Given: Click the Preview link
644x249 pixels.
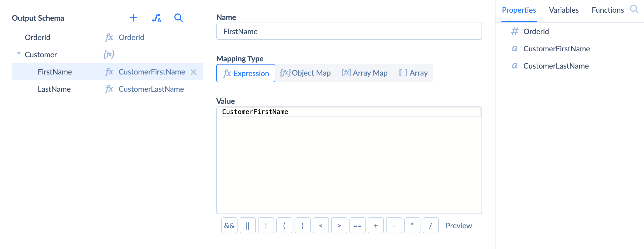Looking at the screenshot, I should click(458, 226).
